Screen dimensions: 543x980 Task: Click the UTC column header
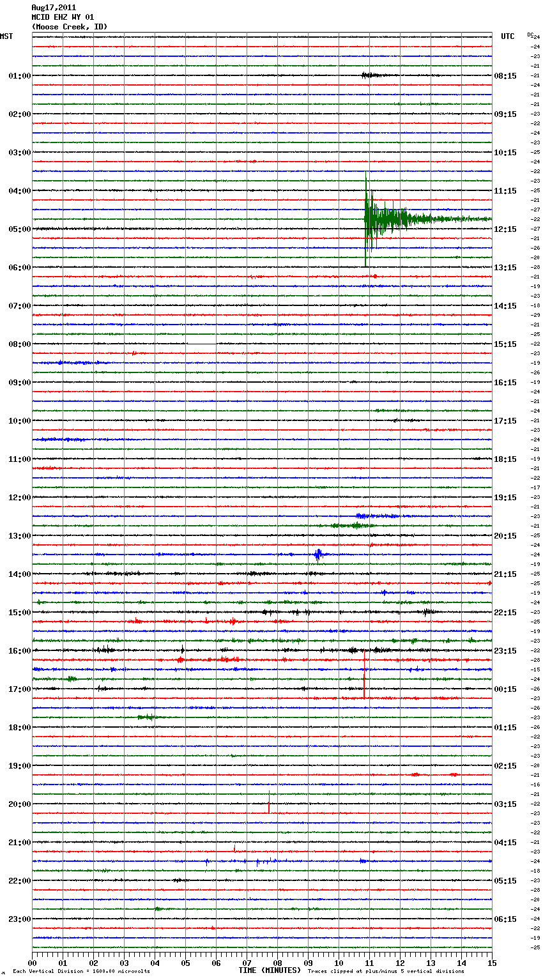(508, 36)
